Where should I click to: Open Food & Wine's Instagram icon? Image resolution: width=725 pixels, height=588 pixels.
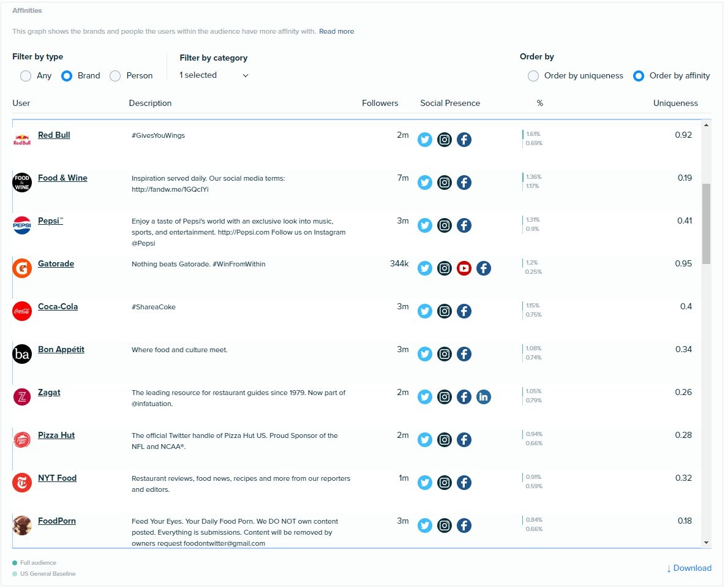tap(445, 183)
